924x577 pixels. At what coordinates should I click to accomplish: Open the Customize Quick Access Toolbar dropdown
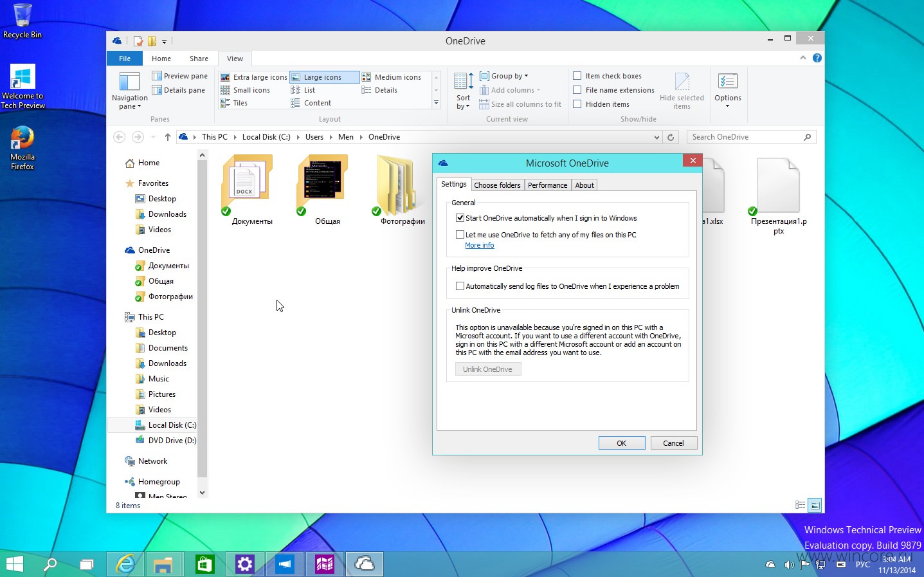164,41
